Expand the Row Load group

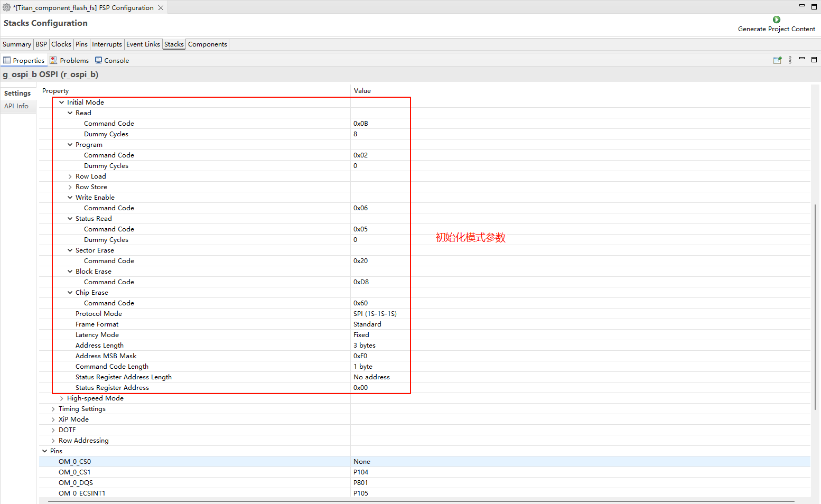pos(70,176)
